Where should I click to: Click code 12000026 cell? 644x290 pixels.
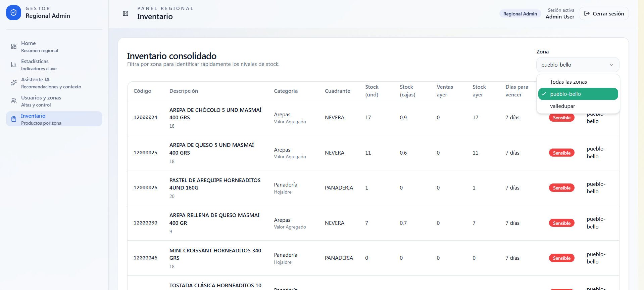pyautogui.click(x=145, y=188)
